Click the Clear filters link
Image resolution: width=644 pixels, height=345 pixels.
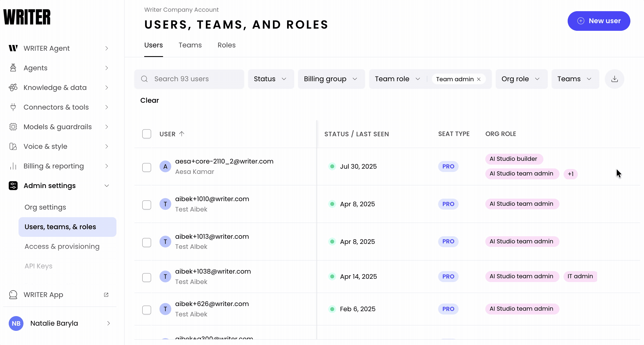point(149,100)
